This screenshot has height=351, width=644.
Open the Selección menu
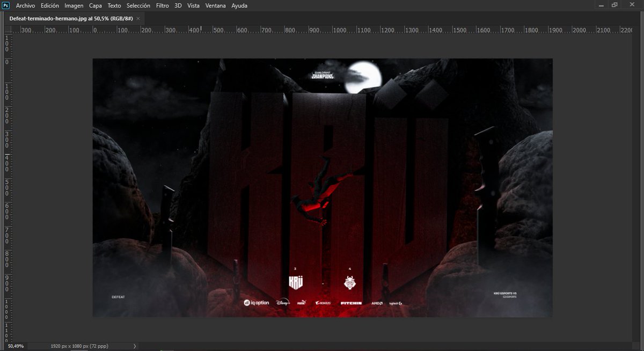click(138, 5)
